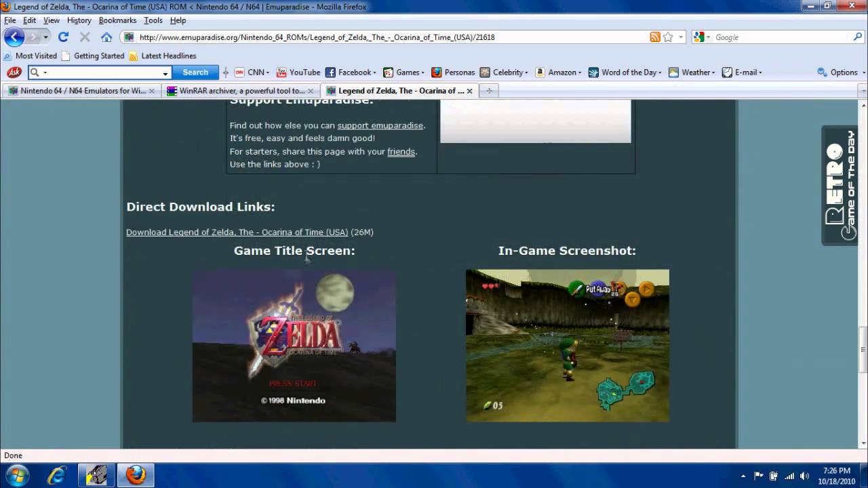Click the second pinned taskbar program icon
The image size is (868, 488).
click(x=96, y=475)
